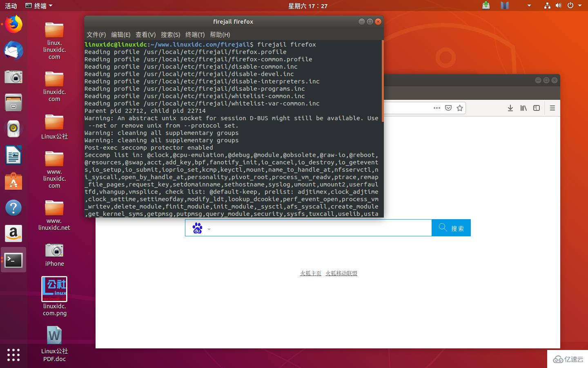Open Rhythmbox speaker icon in dock
Viewport: 588px width, 368px height.
pos(13,129)
